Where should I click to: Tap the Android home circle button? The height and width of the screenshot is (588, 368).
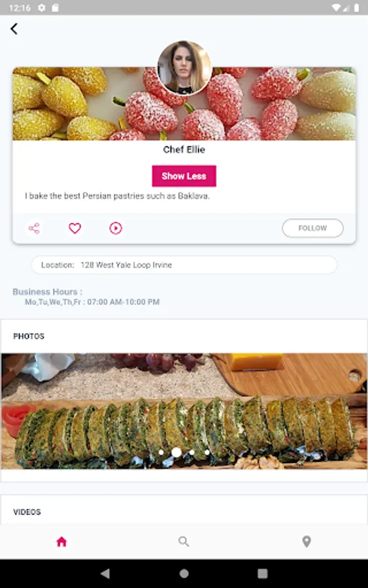pos(184,574)
